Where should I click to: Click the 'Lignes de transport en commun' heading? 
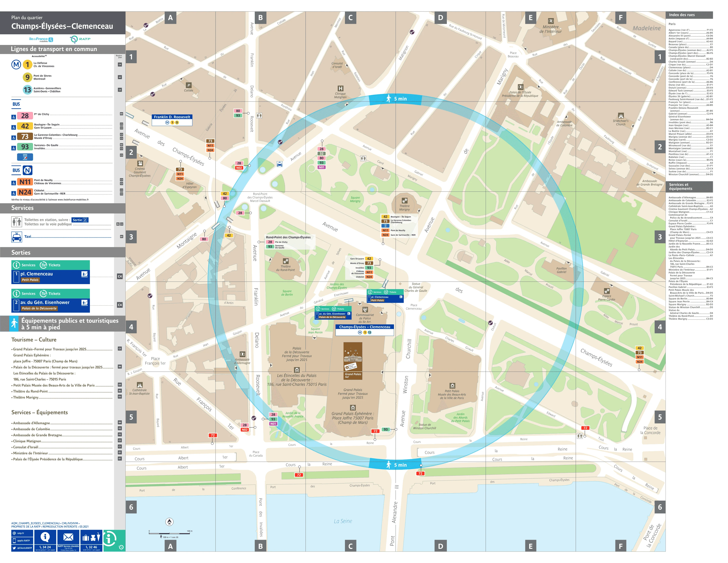coord(54,49)
